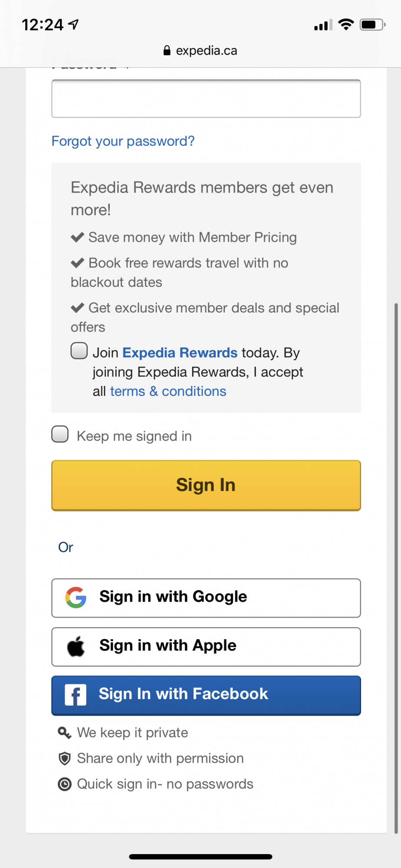The image size is (401, 868).
Task: Open the Expedia Rewards link
Action: coord(180,353)
